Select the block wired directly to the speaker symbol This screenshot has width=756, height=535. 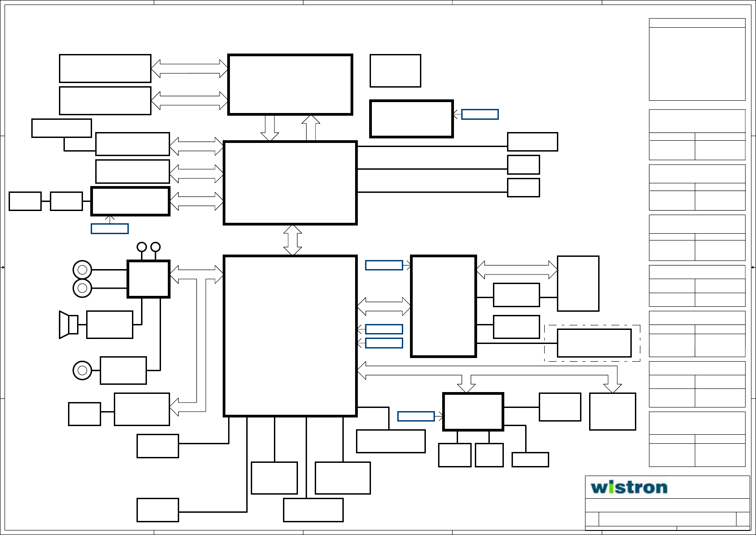tap(110, 325)
